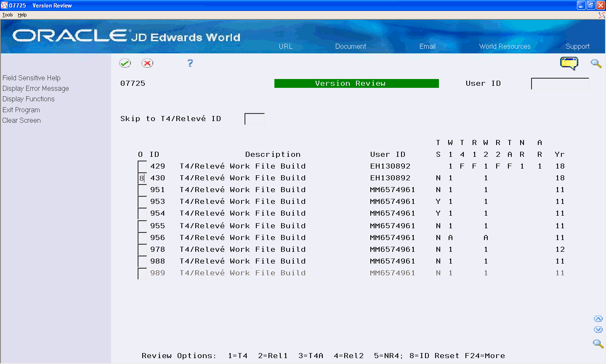The width and height of the screenshot is (606, 364).
Task: Open the URL tab in the banner
Action: [286, 46]
